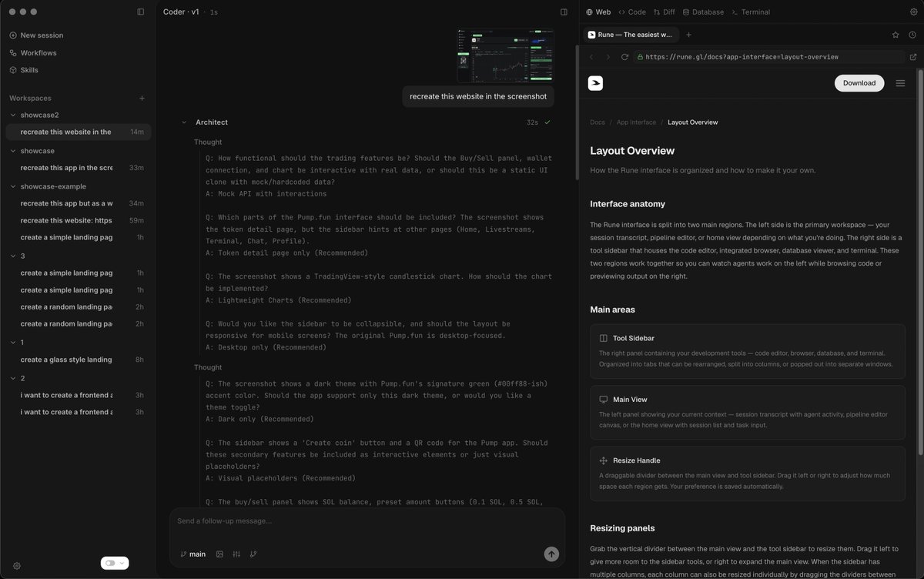
Task: Click the Architect completed checkmark
Action: click(x=547, y=122)
